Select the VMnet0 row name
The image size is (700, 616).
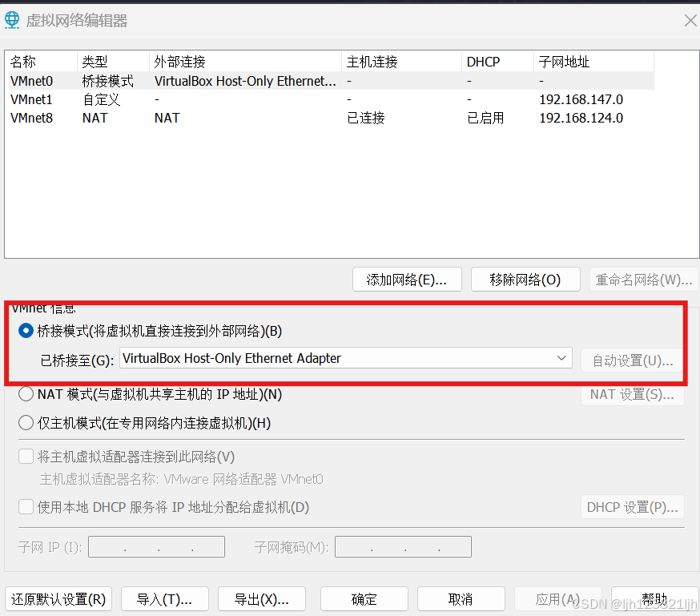31,81
